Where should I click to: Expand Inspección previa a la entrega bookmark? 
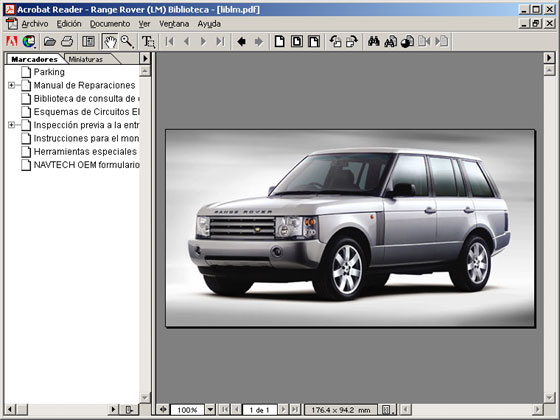point(11,125)
